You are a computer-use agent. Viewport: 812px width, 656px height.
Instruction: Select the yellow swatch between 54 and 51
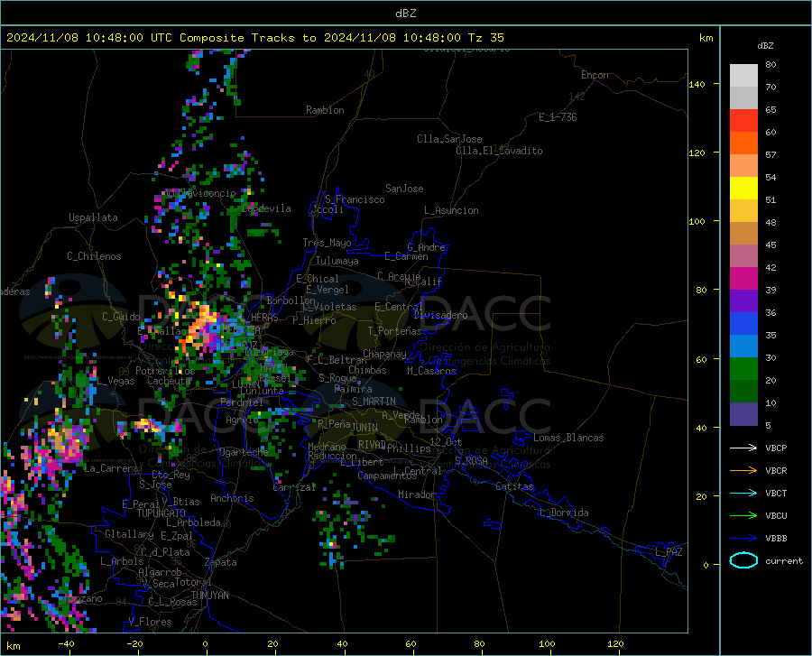[743, 189]
